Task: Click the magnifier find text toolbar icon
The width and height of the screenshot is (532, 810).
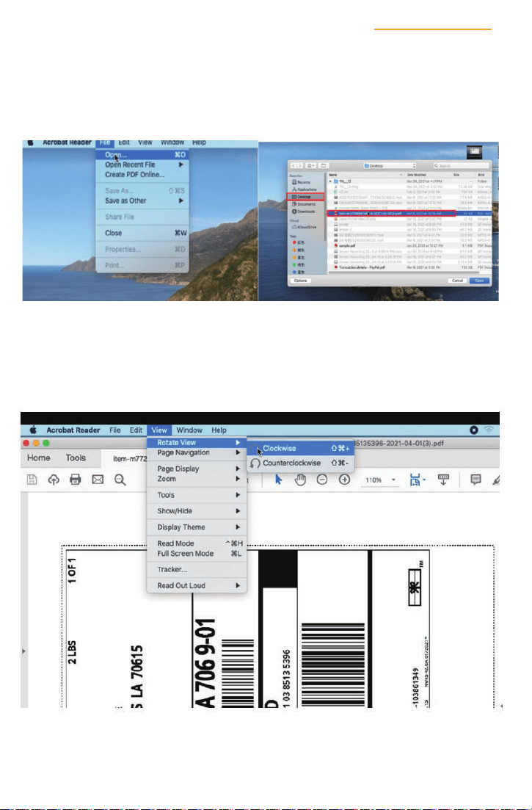Action: coord(120,480)
